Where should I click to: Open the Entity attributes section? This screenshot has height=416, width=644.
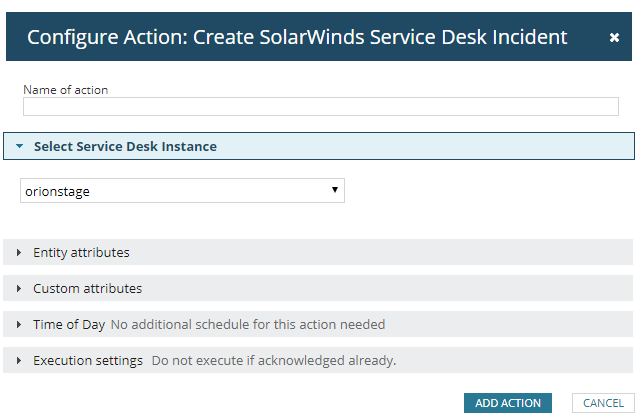81,252
